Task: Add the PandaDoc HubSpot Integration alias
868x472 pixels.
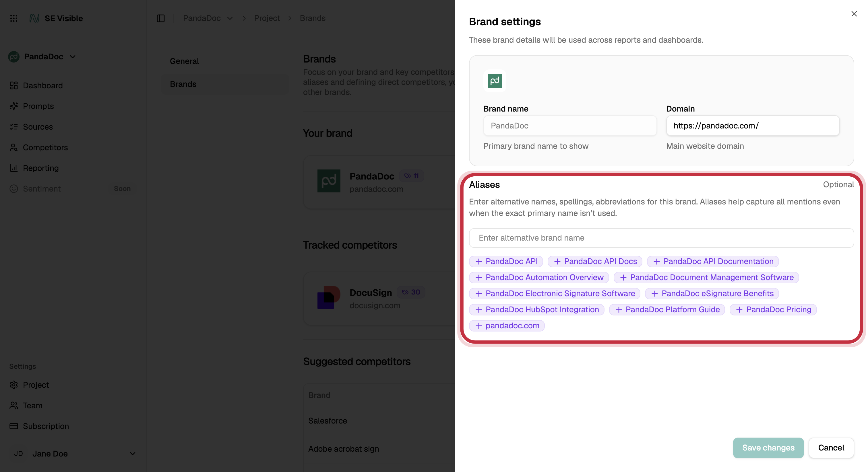Action: (537, 310)
